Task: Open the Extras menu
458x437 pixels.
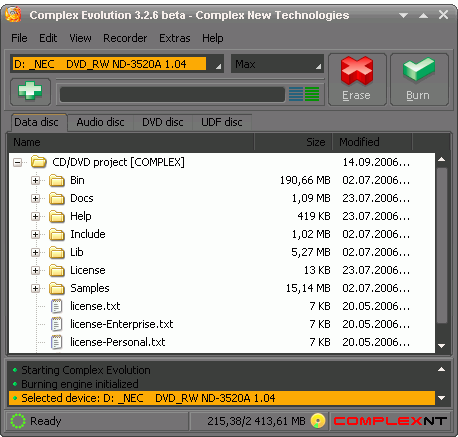Action: tap(175, 38)
